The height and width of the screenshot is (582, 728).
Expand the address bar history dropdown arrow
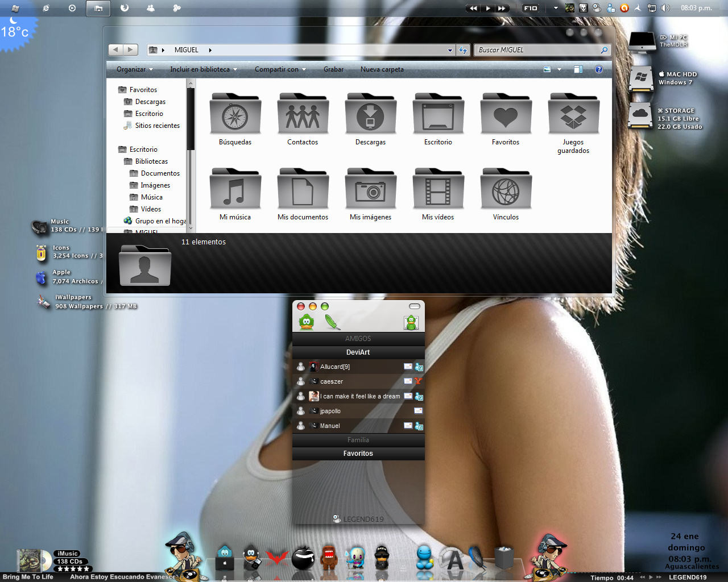450,50
